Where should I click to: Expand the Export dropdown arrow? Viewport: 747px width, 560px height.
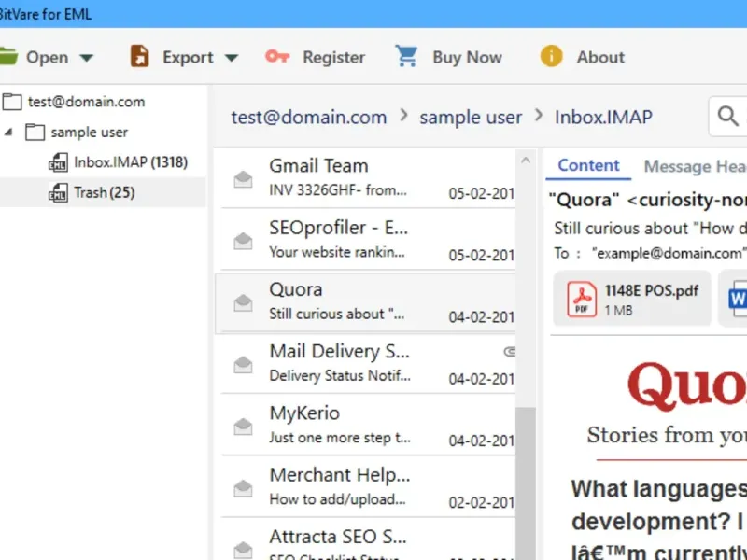tap(231, 58)
